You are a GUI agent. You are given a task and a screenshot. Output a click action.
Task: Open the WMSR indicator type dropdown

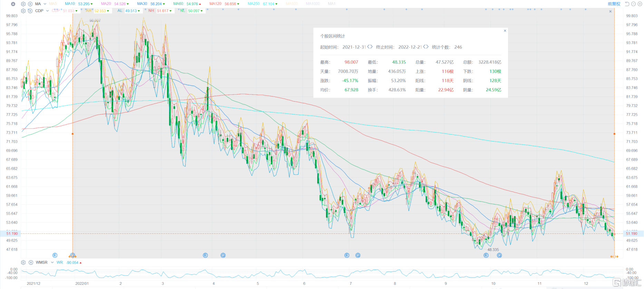pos(52,262)
